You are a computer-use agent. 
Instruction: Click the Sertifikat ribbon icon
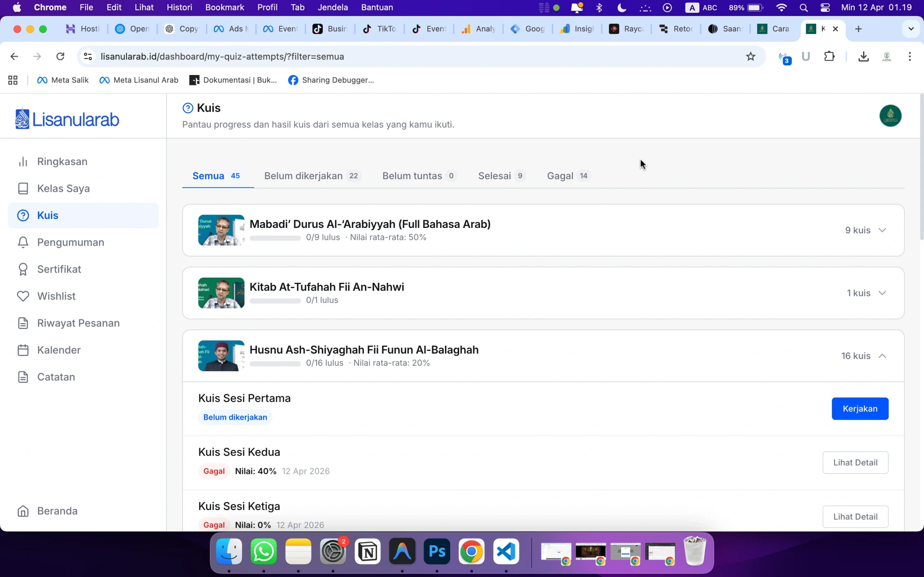[23, 269]
